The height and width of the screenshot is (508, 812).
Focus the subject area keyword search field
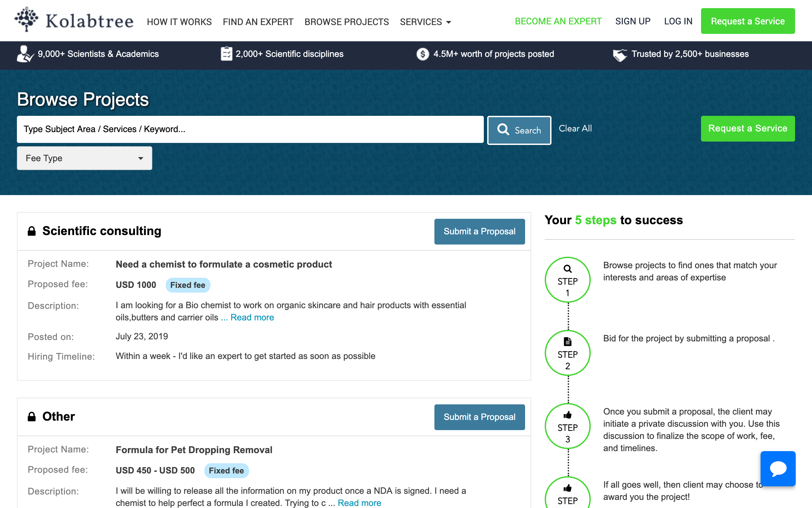point(250,129)
